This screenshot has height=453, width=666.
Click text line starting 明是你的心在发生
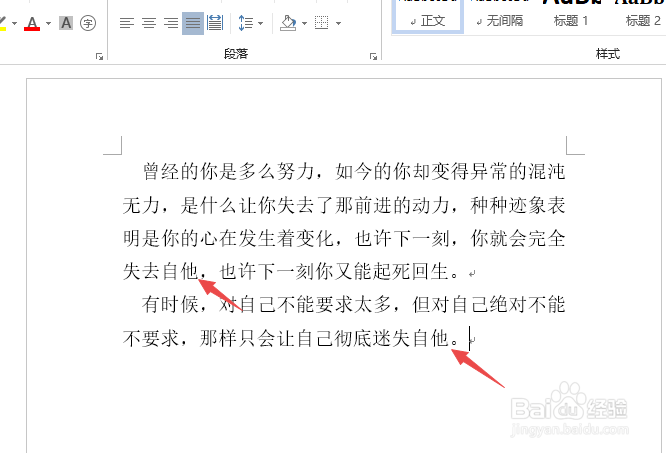coord(344,239)
